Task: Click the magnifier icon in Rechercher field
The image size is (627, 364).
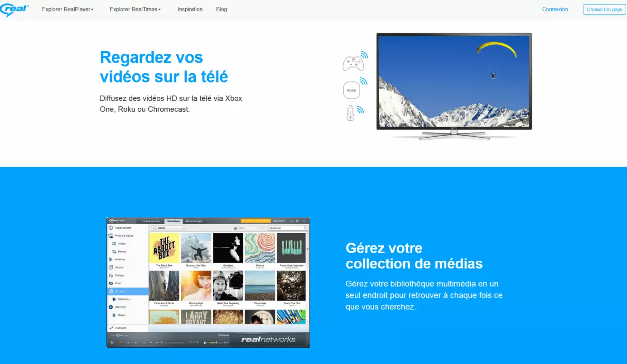Action: pos(305,228)
